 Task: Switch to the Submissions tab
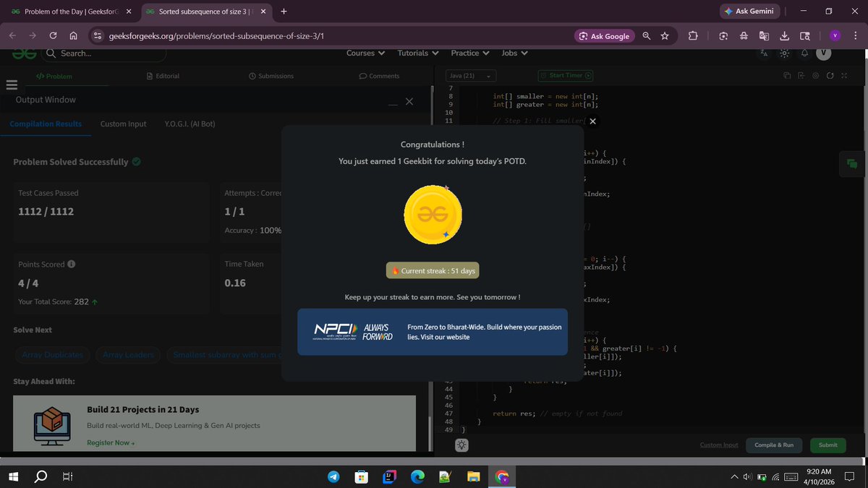coord(271,76)
